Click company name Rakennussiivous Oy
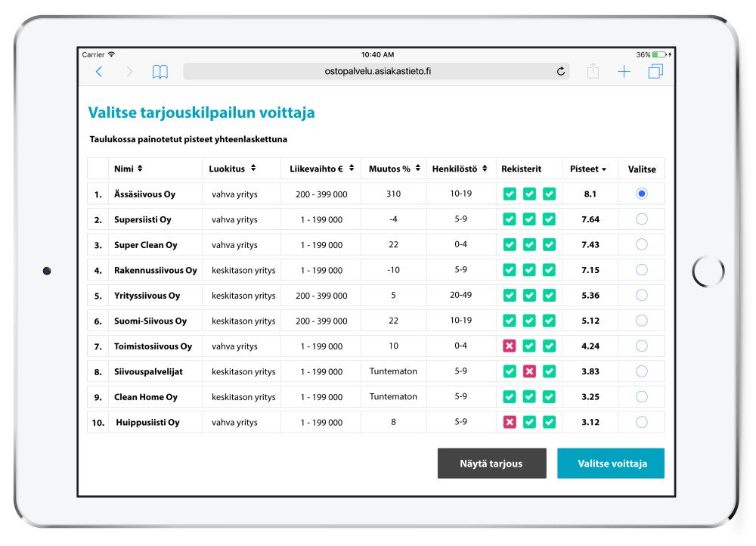The width and height of the screenshot is (756, 546). (156, 270)
